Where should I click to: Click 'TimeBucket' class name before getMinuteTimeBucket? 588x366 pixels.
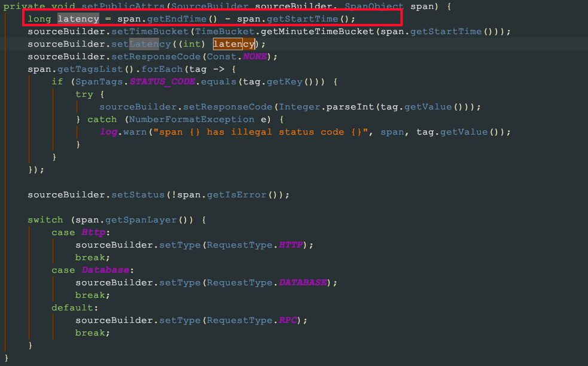coord(225,32)
